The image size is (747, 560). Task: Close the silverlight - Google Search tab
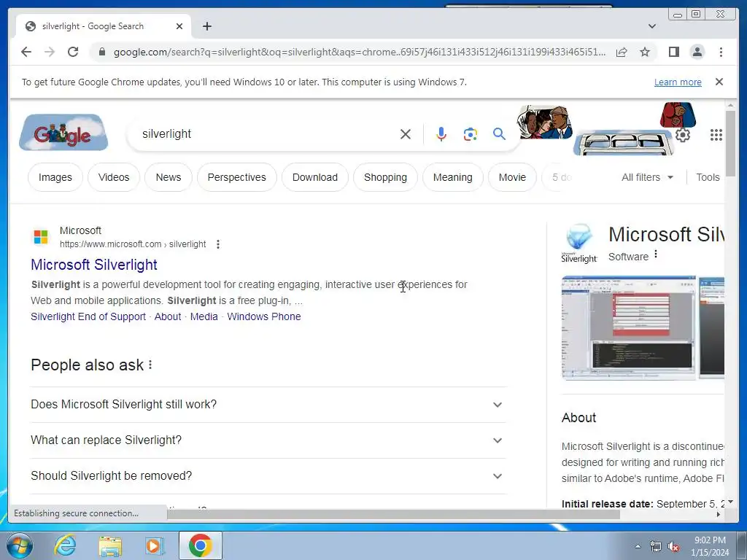179,26
